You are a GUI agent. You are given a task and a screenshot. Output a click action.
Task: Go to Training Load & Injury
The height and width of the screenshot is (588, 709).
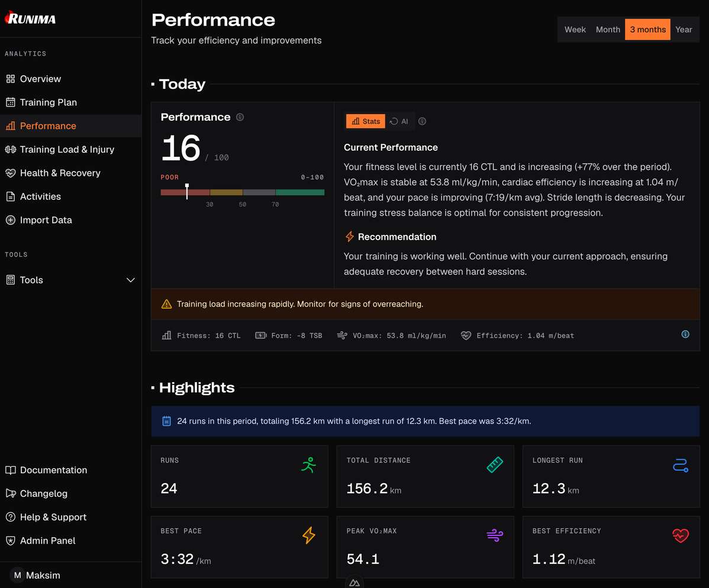(70, 149)
